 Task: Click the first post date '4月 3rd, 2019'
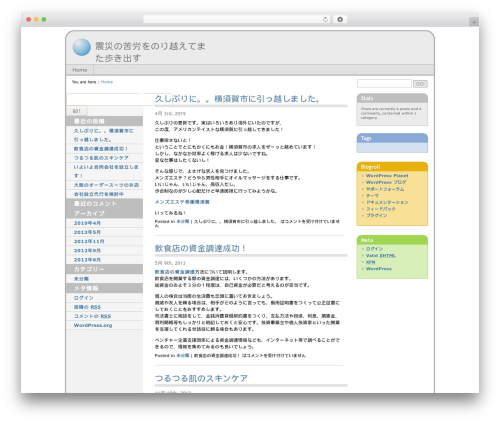(170, 113)
